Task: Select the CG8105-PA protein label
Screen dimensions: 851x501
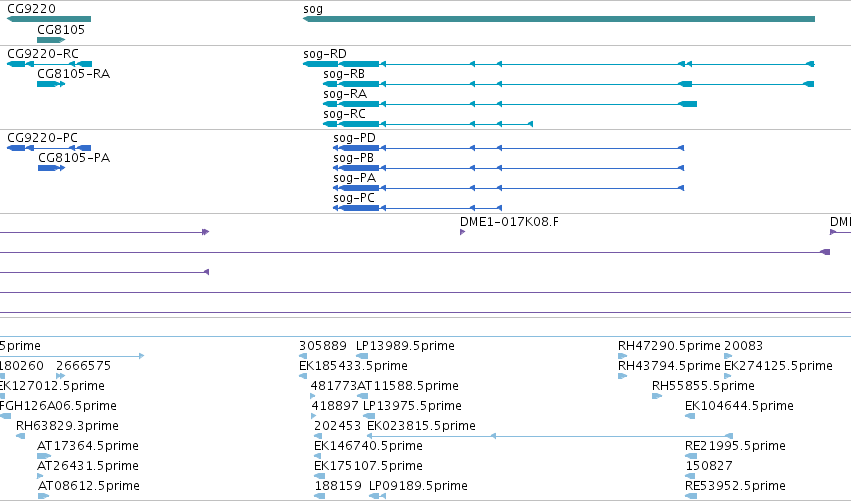Action: [x=74, y=158]
